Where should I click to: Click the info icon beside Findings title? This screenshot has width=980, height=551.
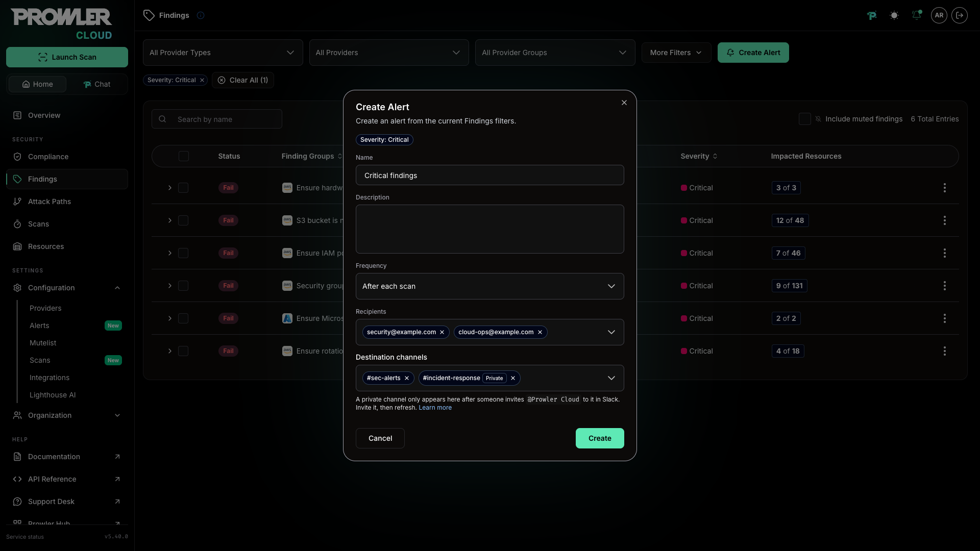(x=201, y=15)
